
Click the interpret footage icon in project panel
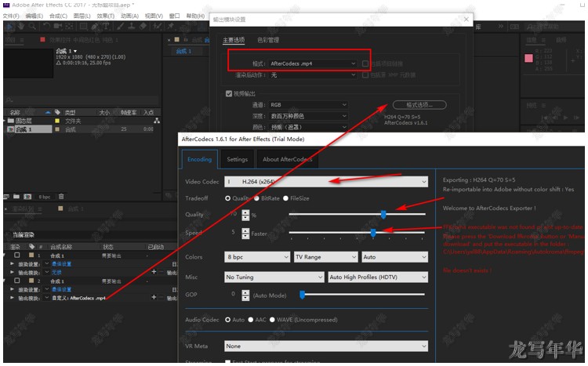[x=6, y=197]
